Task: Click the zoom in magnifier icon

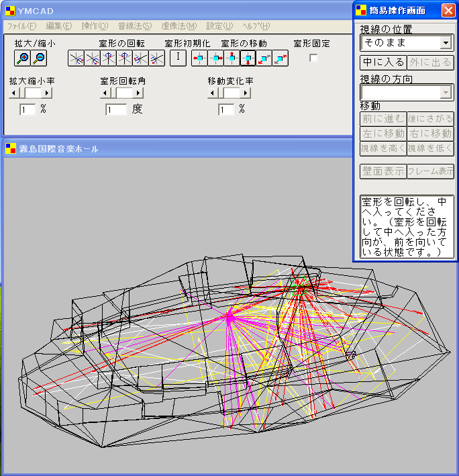Action: tap(22, 58)
